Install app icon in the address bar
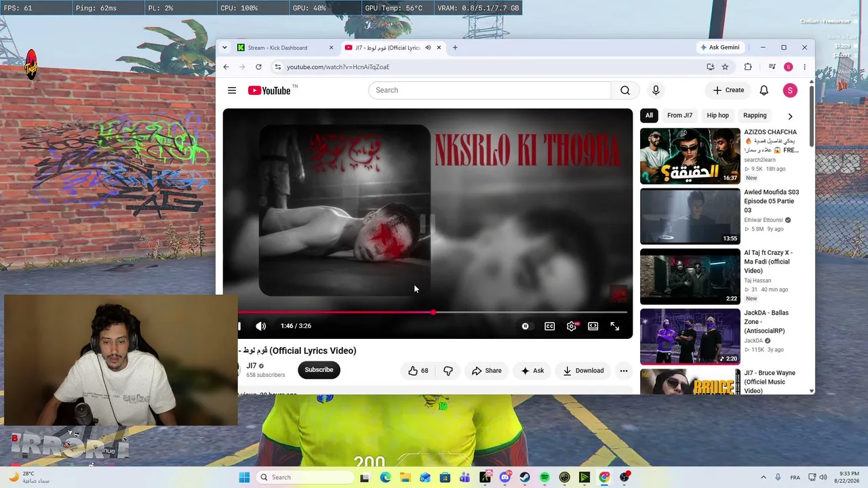Screen dimensions: 868x488 click(710, 67)
